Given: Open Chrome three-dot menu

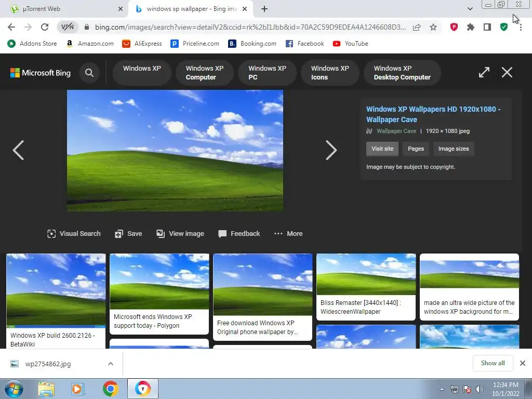Looking at the screenshot, I should point(521,27).
